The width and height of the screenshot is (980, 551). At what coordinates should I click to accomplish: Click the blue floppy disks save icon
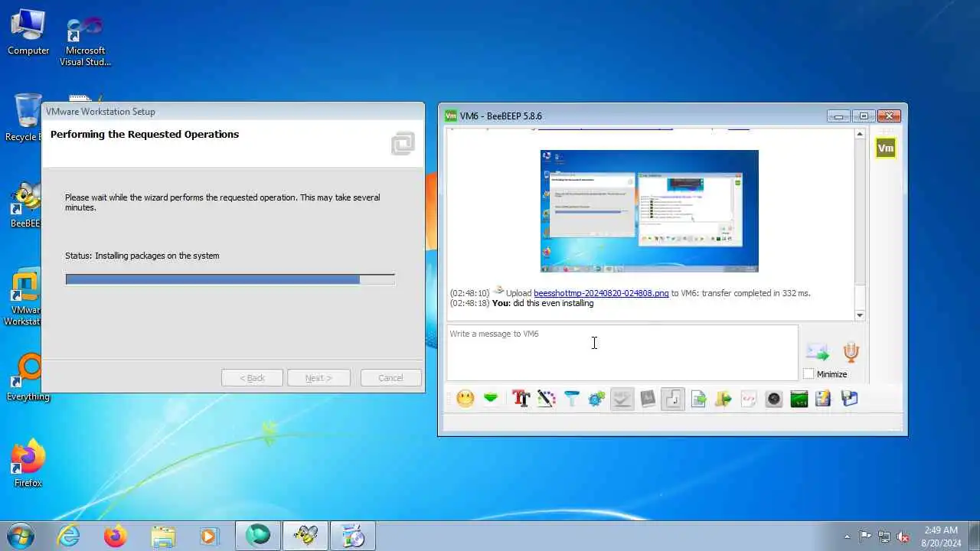pyautogui.click(x=849, y=399)
